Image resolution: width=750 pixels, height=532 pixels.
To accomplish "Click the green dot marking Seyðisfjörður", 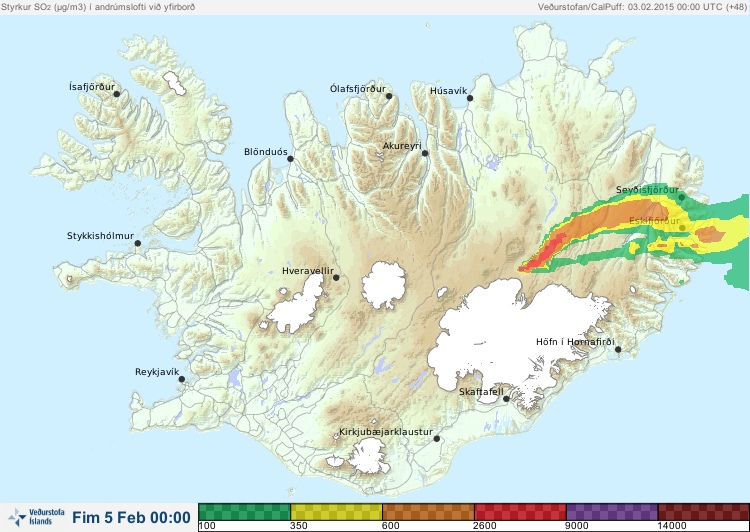I will (x=682, y=197).
